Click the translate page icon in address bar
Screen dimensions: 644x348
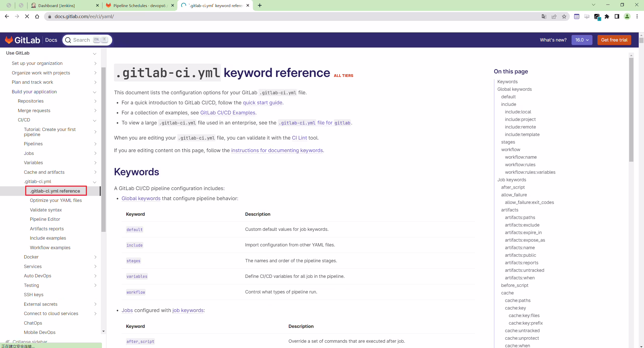(544, 16)
